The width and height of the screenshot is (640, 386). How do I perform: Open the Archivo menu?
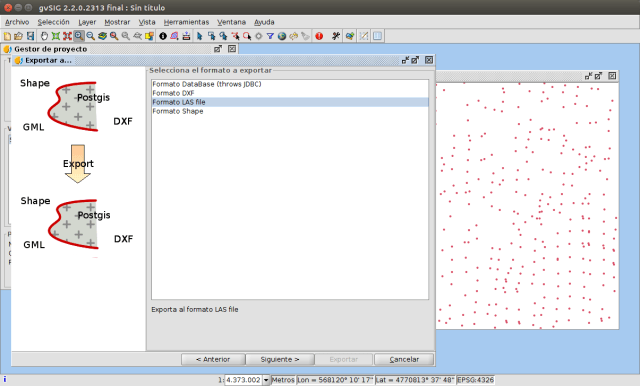[x=17, y=22]
